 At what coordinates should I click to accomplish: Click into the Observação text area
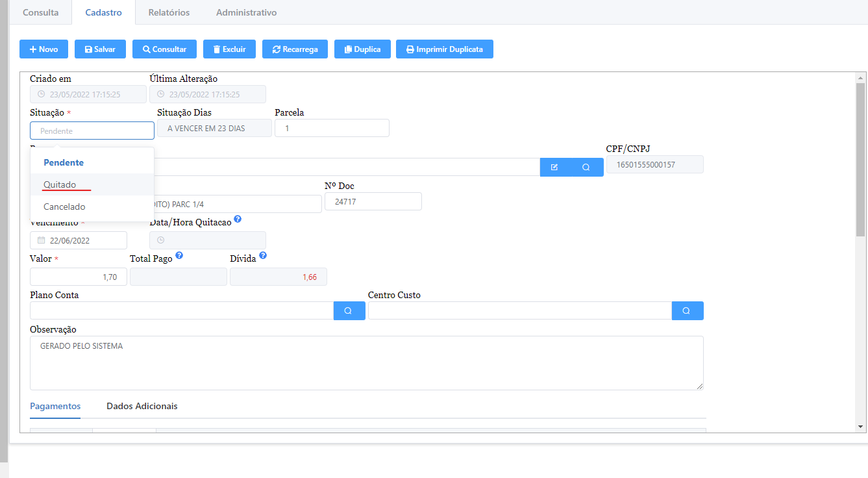pos(366,363)
